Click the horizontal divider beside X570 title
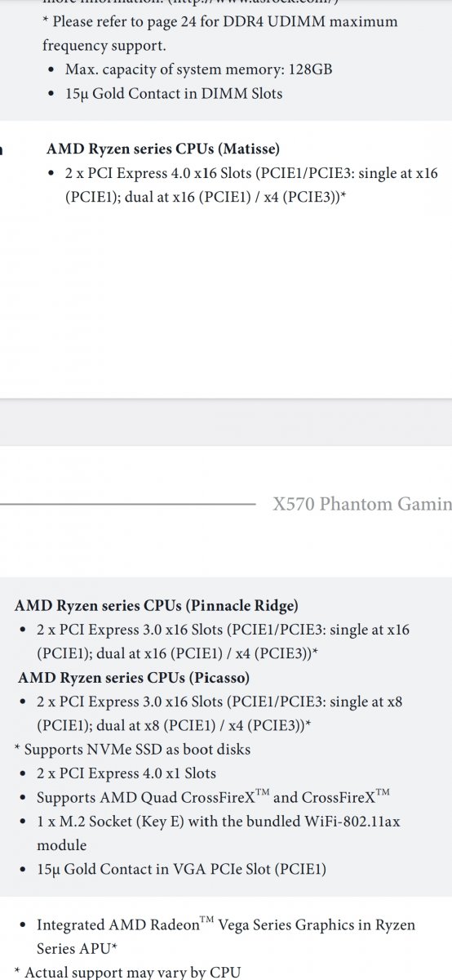This screenshot has height=980, width=452. point(128,505)
